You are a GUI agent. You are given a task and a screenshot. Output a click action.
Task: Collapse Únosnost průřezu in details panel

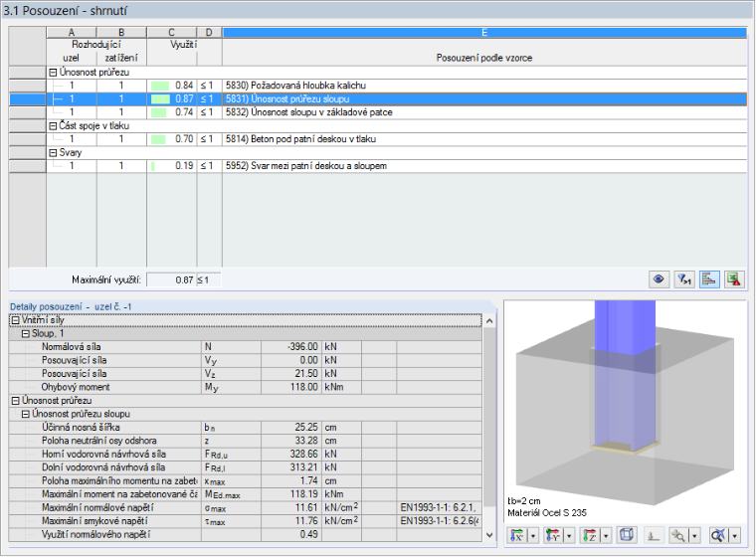click(16, 401)
